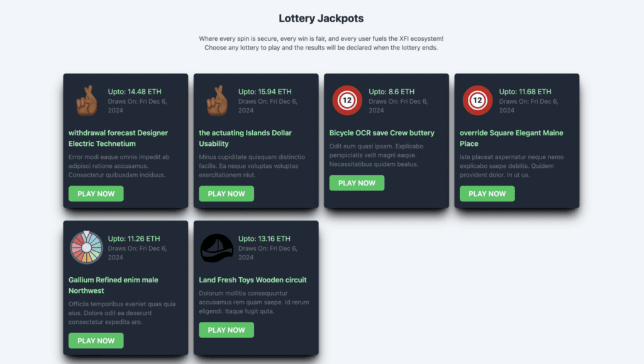Viewport: 644px width, 364px height.
Task: Click the spinning wheel icon on Gallium card
Action: tap(86, 248)
